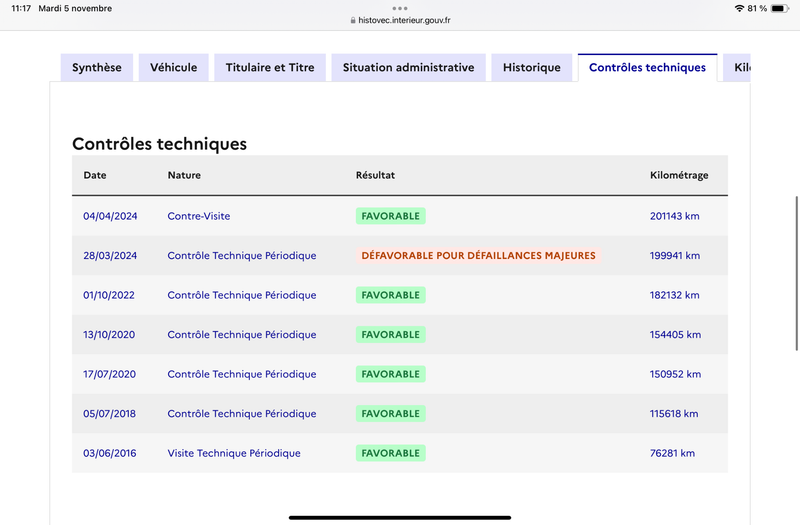This screenshot has height=525, width=800.
Task: Go to the Historique tab
Action: (532, 67)
